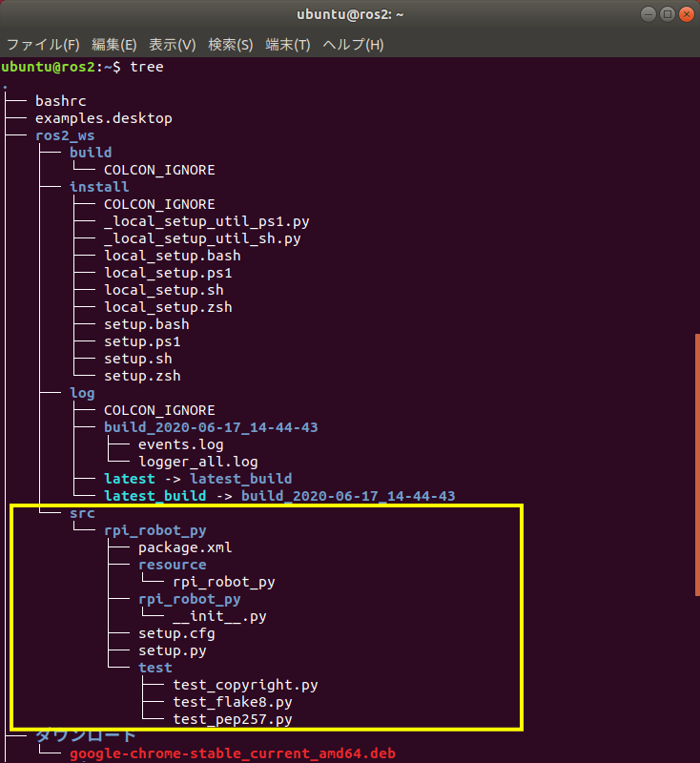Click setup.cfg entry
The height and width of the screenshot is (763, 700).
pos(176,633)
